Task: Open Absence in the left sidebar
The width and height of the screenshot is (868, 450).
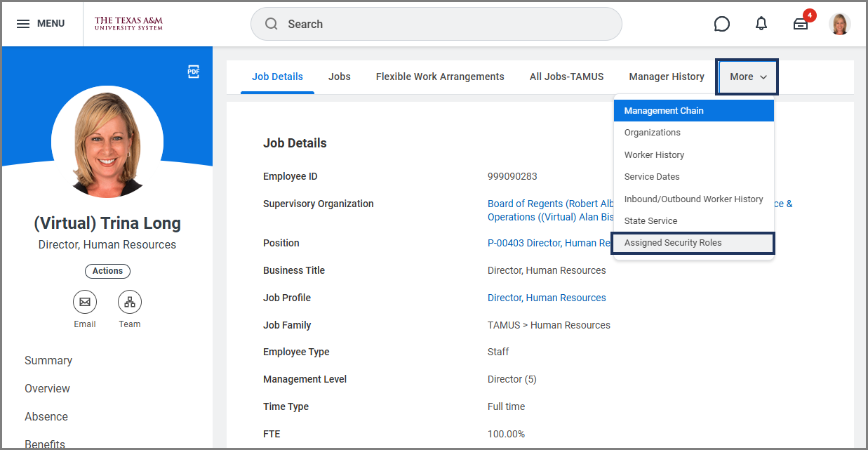Action: pyautogui.click(x=46, y=416)
